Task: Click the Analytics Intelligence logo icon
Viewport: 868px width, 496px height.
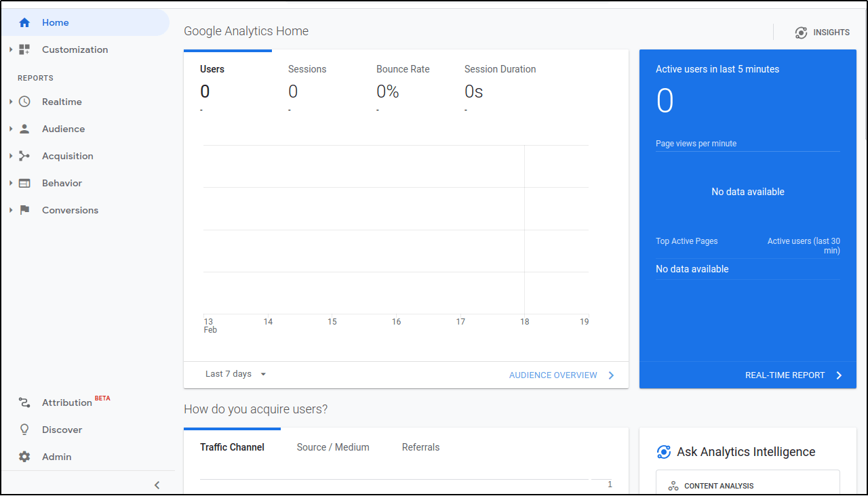Action: click(x=664, y=452)
